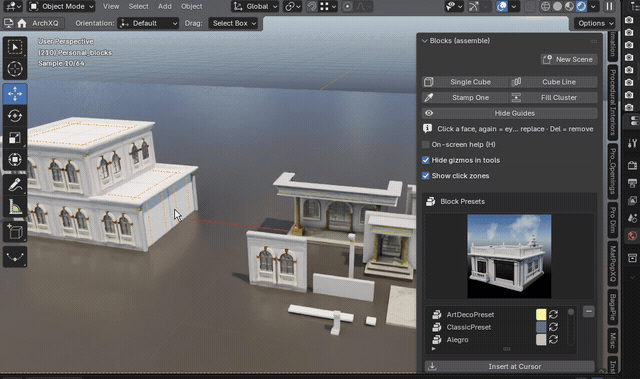Select the Annotate pencil tool
The width and height of the screenshot is (640, 379).
click(x=15, y=185)
